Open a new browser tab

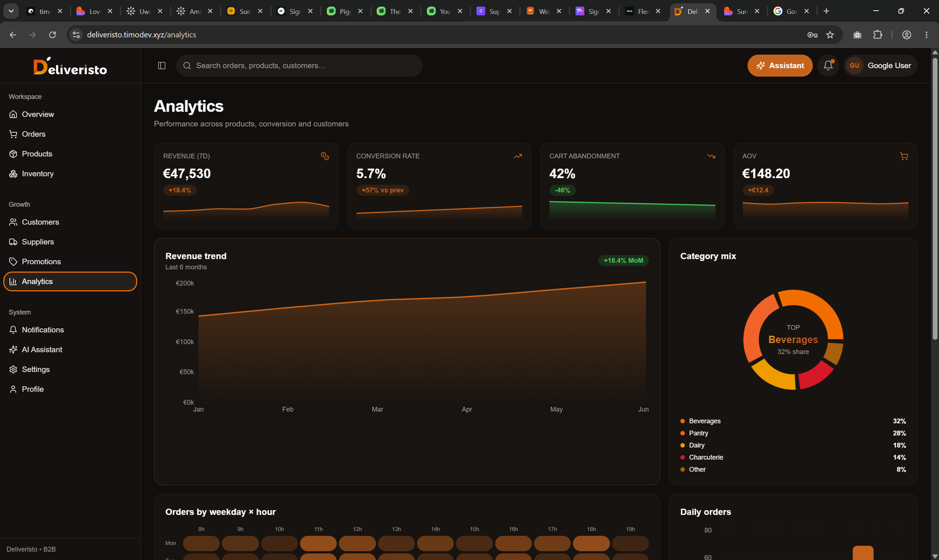click(826, 11)
